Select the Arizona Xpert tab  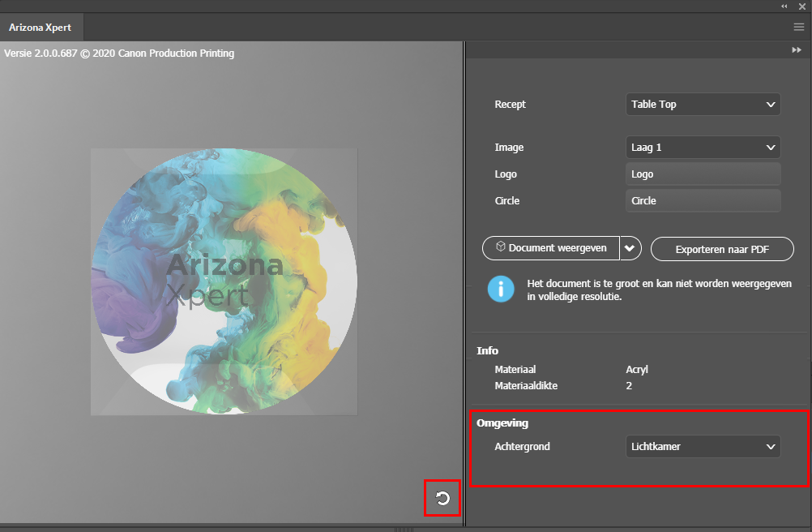coord(41,28)
